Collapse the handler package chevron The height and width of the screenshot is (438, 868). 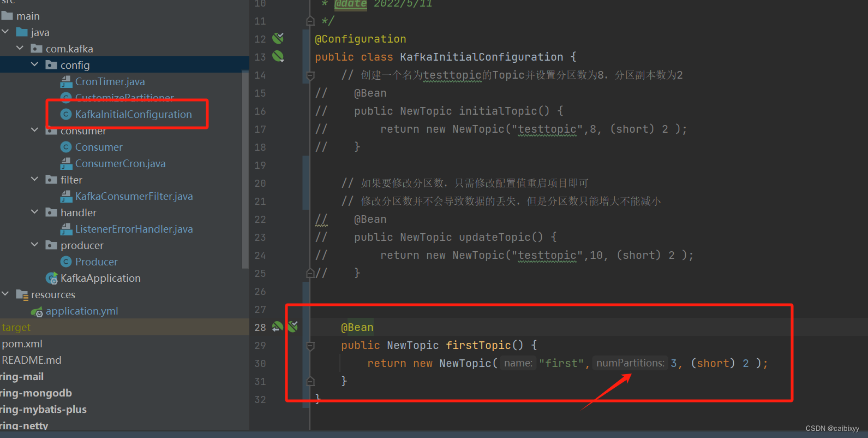(x=34, y=212)
